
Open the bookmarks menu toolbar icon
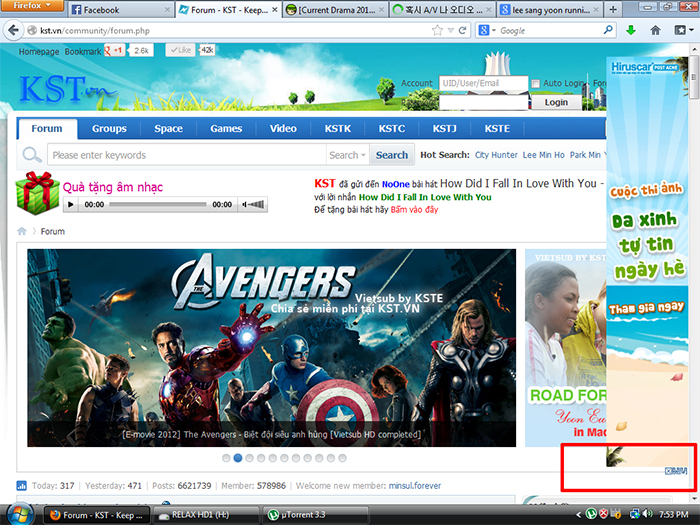[x=683, y=30]
